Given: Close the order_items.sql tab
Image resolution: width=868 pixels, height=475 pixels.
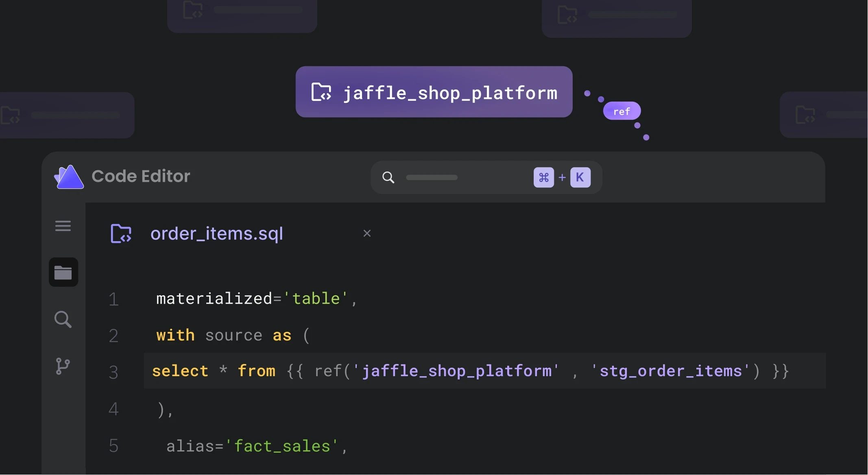Looking at the screenshot, I should [367, 233].
